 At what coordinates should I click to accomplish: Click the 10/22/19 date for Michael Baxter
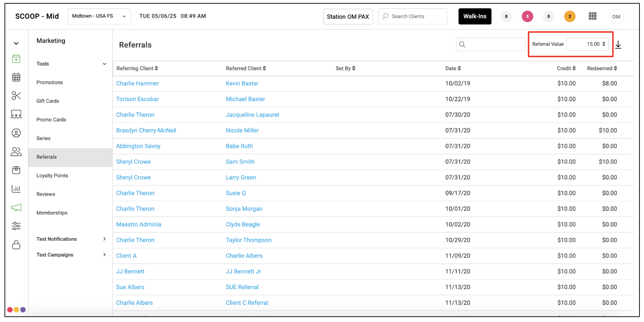(458, 99)
